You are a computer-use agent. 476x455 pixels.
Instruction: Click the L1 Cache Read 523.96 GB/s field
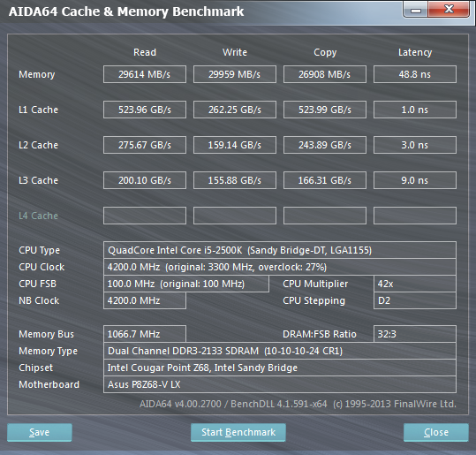pos(145,110)
